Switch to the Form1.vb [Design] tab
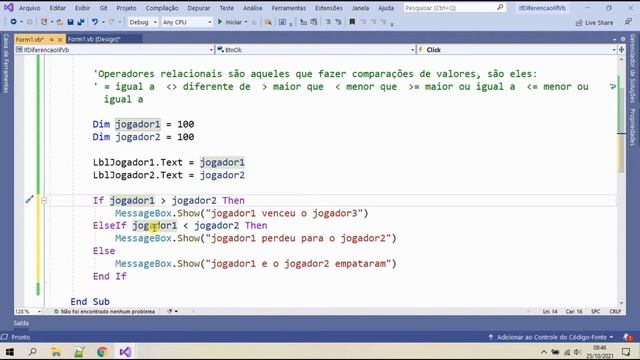Viewport: 640px width, 360px height. 94,39
